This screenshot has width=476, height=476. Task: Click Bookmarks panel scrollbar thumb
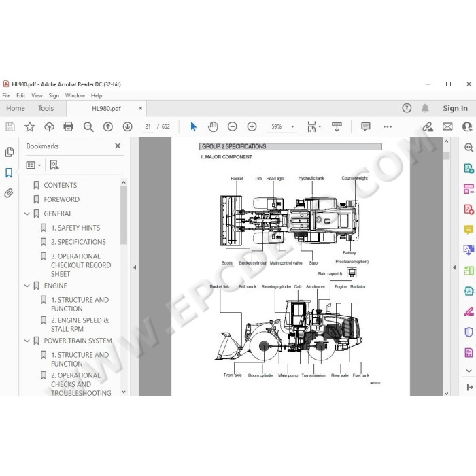click(x=123, y=215)
